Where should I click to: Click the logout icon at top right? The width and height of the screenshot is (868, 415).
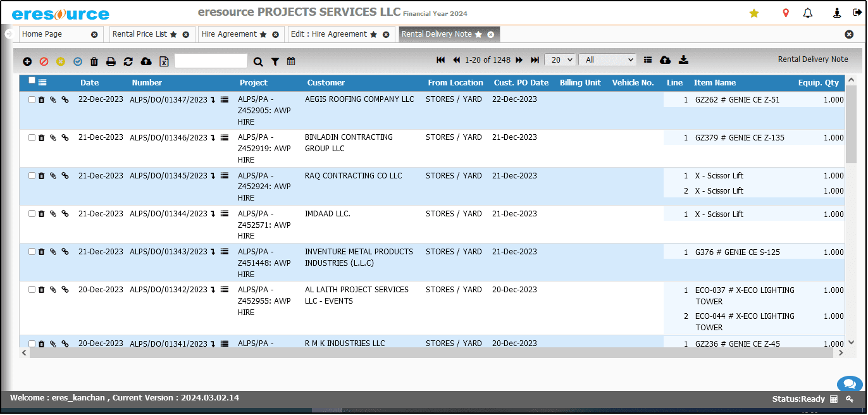pos(857,13)
